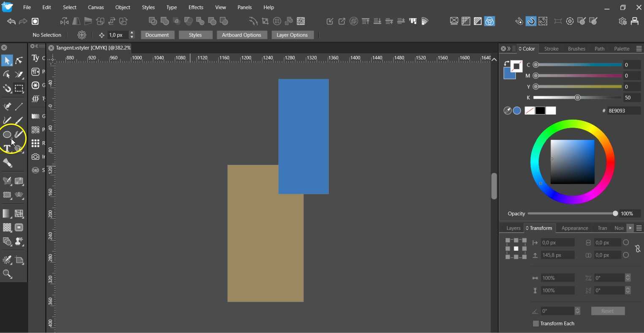This screenshot has width=644, height=333.
Task: Collapse the side panel dock chevrons
Action: point(37,46)
